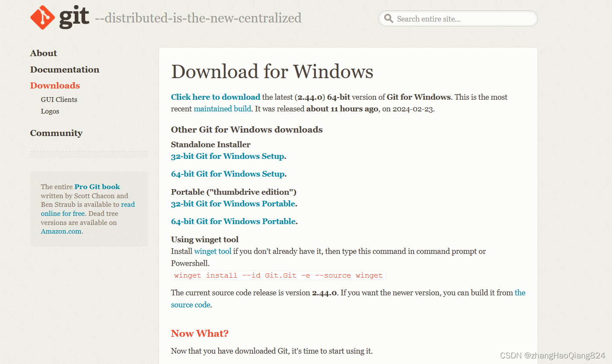The image size is (612, 364).
Task: Click the 'Other Git for Windows downloads' heading
Action: pos(247,130)
